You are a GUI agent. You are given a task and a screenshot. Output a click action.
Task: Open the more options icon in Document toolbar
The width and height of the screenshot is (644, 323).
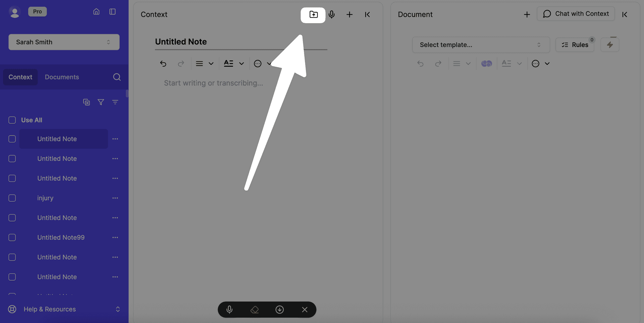[x=536, y=63]
